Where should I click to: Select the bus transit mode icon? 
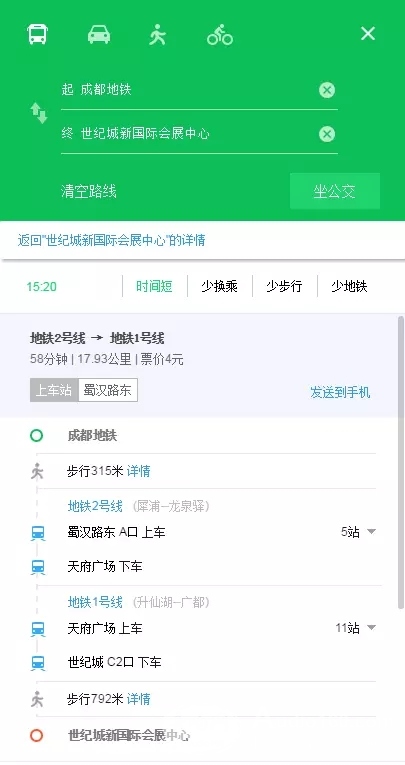tap(38, 34)
